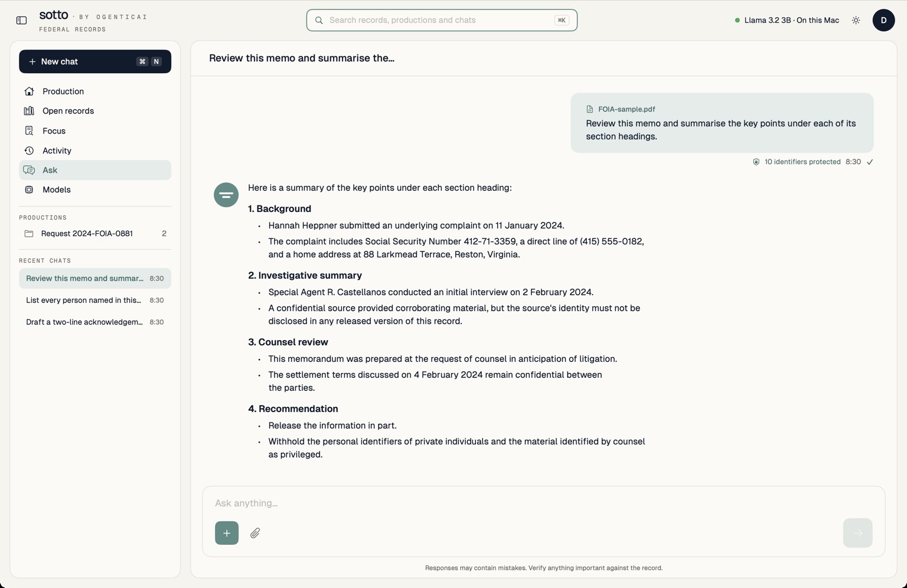
Task: Click the Production home icon
Action: pos(29,92)
